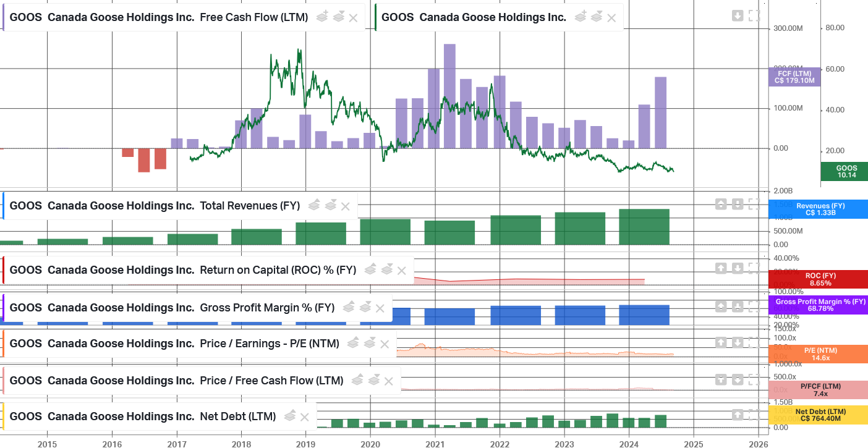Viewport: 868px width, 448px height.
Task: Click the green color bar of GOOS price legend
Action: (376, 17)
